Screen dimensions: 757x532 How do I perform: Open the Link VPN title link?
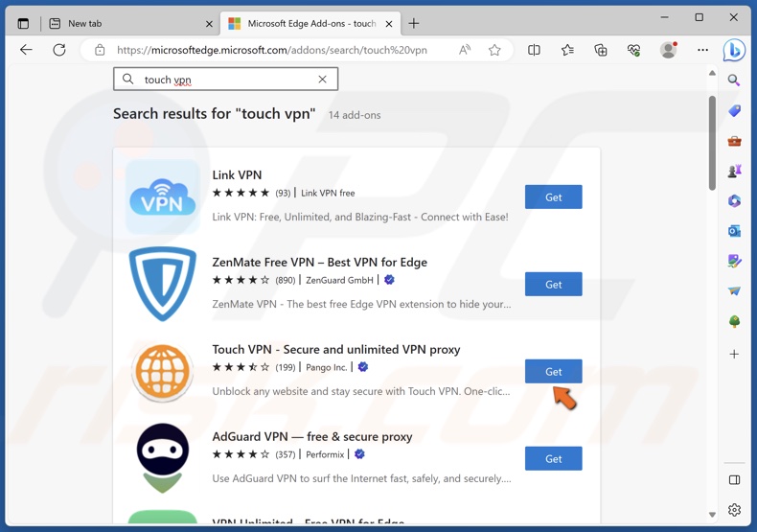tap(237, 174)
